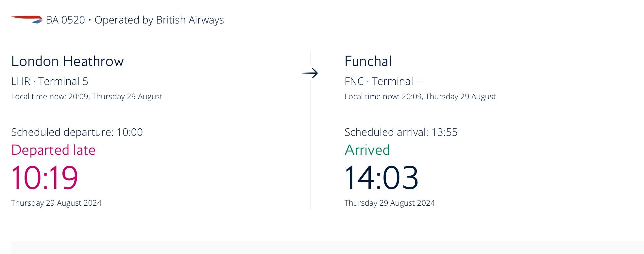The height and width of the screenshot is (254, 644).
Task: Click the departure date Thursday 29 August 2024
Action: click(56, 203)
